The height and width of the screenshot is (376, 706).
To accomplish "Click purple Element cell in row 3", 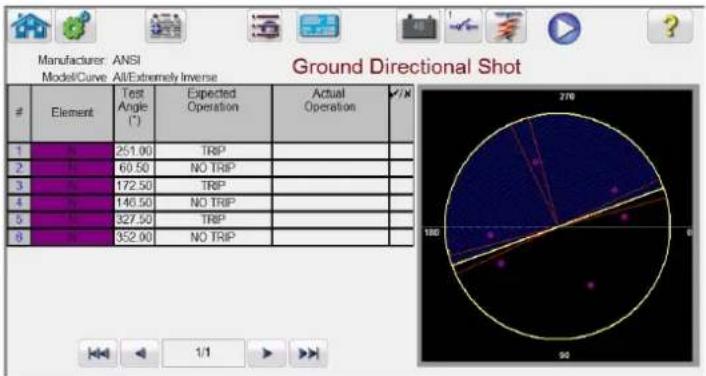I will pos(72,186).
